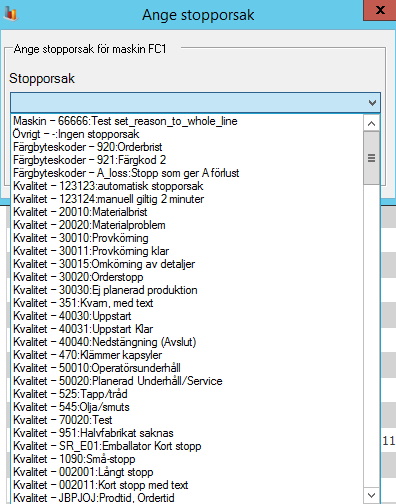The height and width of the screenshot is (504, 396).
Task: Click the scroll down arrow of list
Action: [371, 495]
